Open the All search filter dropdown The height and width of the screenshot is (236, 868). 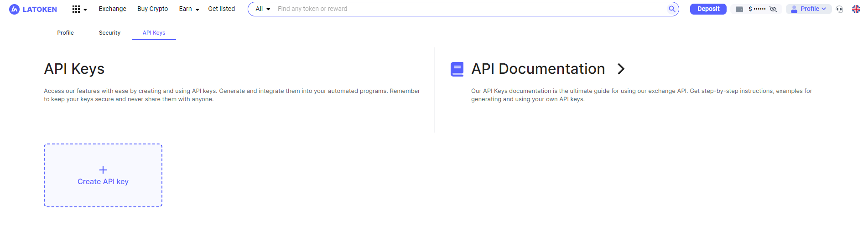(263, 9)
